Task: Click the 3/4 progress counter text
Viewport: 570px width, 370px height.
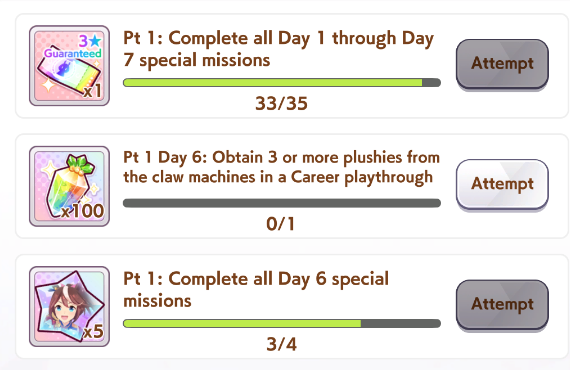Action: point(281,344)
